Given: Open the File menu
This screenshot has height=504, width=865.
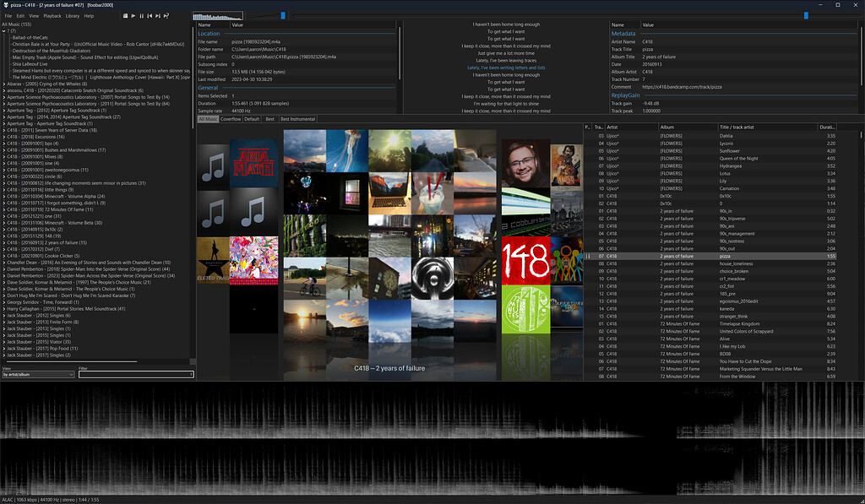Looking at the screenshot, I should 8,16.
